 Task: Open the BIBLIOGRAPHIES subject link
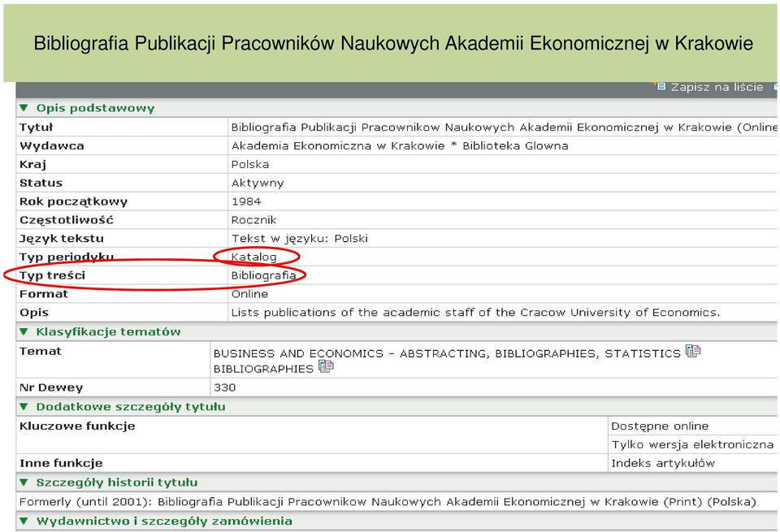[x=263, y=369]
